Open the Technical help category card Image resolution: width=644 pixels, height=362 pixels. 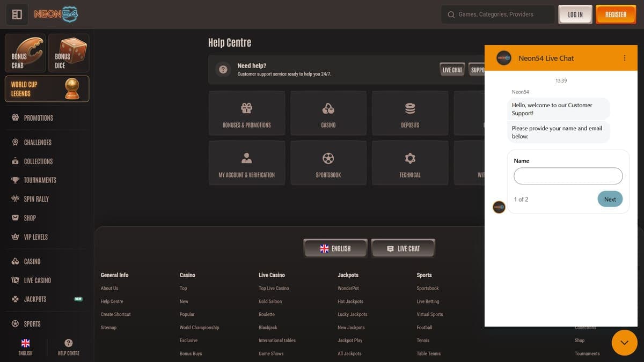[x=410, y=163]
